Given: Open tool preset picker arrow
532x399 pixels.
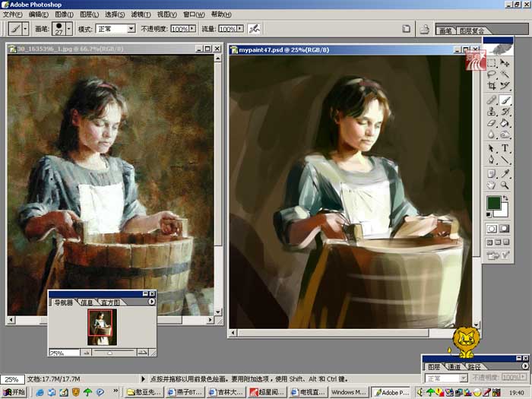Looking at the screenshot, I should [x=25, y=29].
